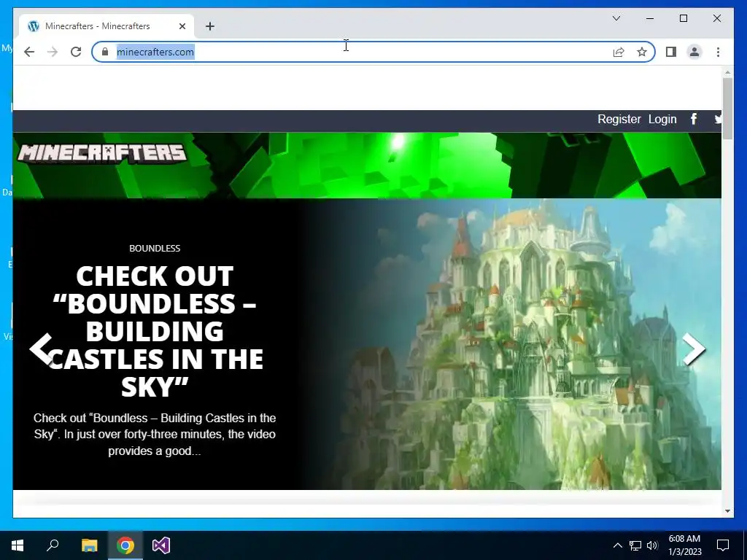The height and width of the screenshot is (560, 747).
Task: Click the Minecrafters site logo
Action: click(x=101, y=153)
